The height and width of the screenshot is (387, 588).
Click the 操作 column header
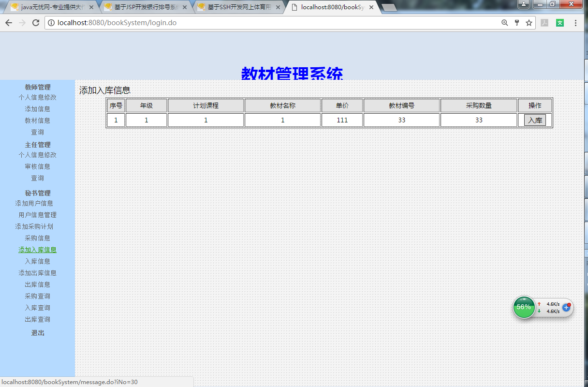coord(535,105)
